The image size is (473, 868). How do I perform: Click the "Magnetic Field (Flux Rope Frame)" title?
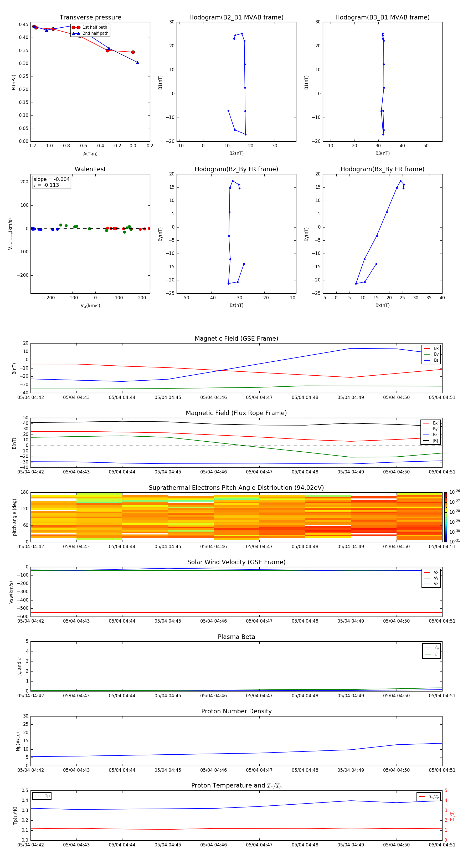coord(236,413)
